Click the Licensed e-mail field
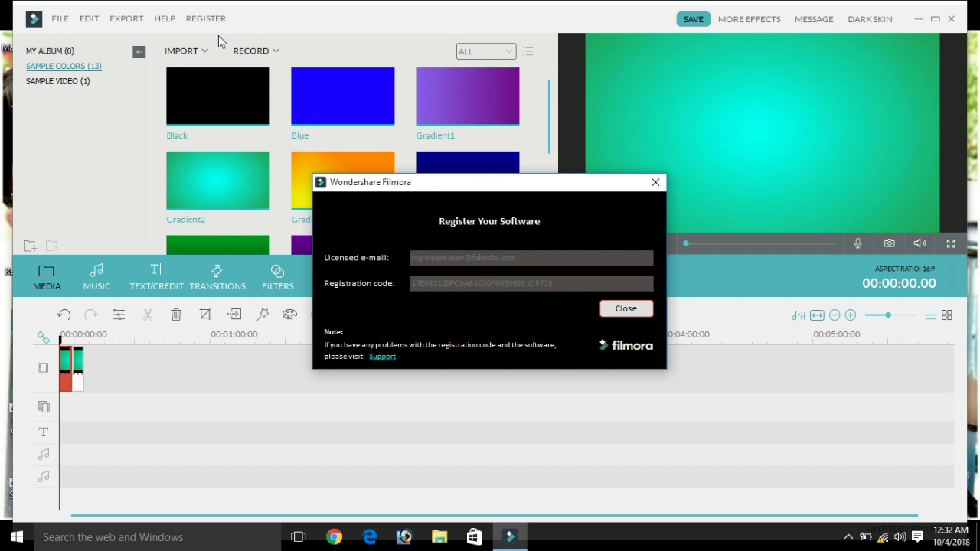This screenshot has height=551, width=980. click(531, 258)
